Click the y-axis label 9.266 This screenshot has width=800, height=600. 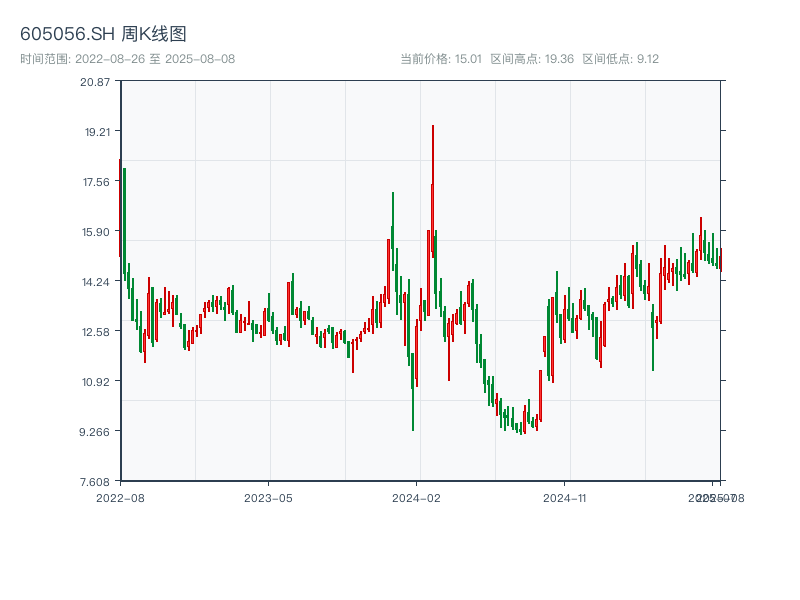click(x=94, y=432)
